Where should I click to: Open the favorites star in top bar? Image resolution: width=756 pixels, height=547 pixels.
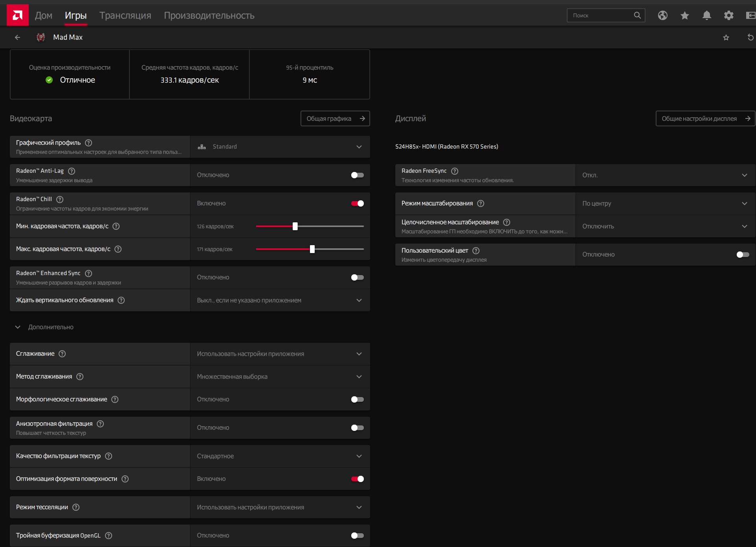point(685,15)
